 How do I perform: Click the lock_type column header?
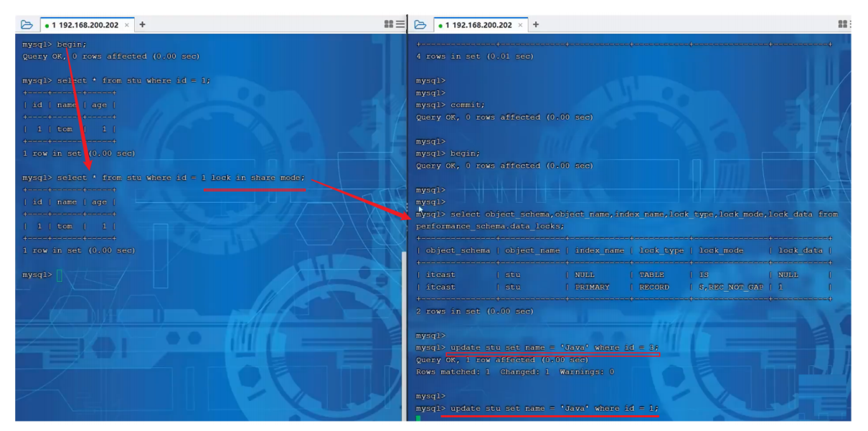[x=661, y=250]
